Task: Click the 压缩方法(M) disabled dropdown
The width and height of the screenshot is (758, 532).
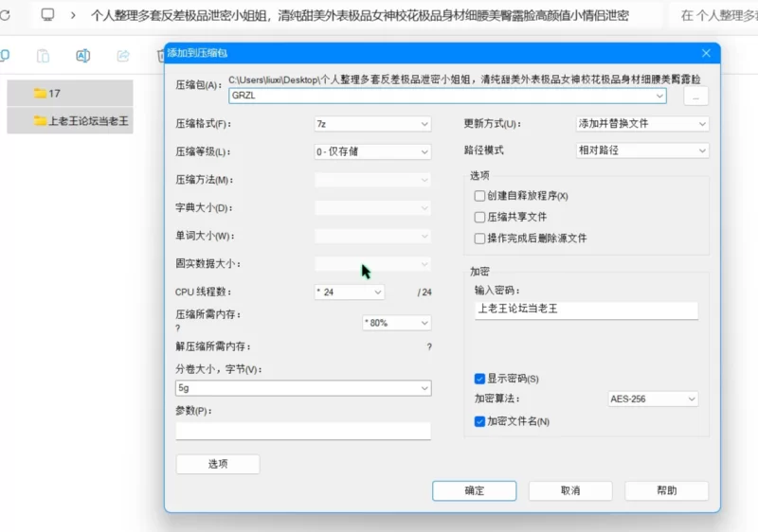Action: pos(372,180)
